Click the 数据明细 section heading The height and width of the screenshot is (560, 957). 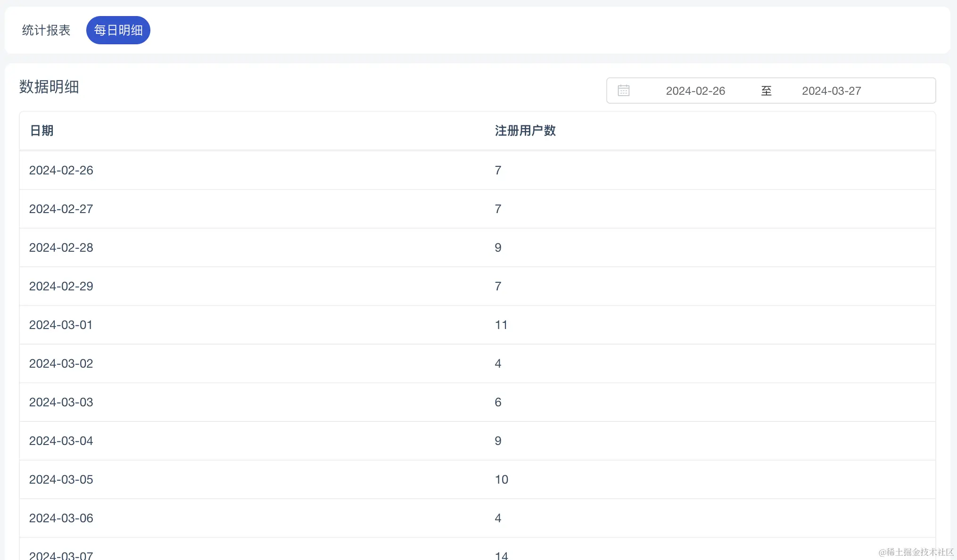(x=49, y=87)
